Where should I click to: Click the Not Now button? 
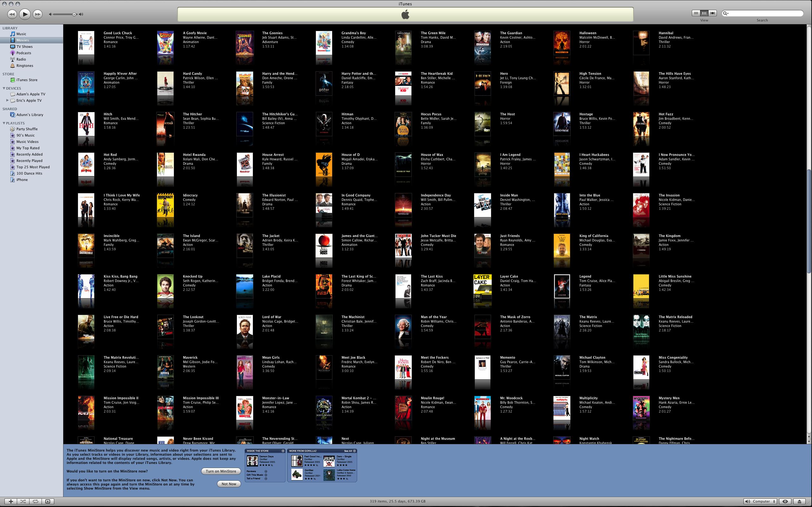click(228, 484)
